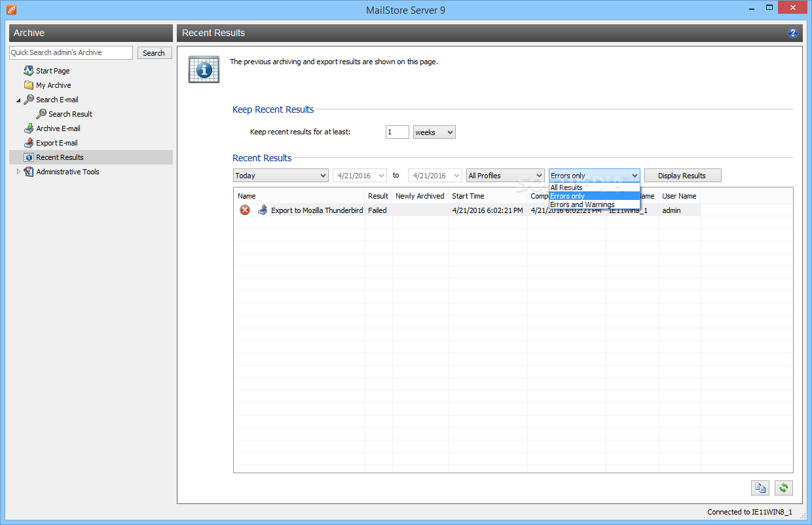Open Start Page in the Archive tree

tap(53, 71)
